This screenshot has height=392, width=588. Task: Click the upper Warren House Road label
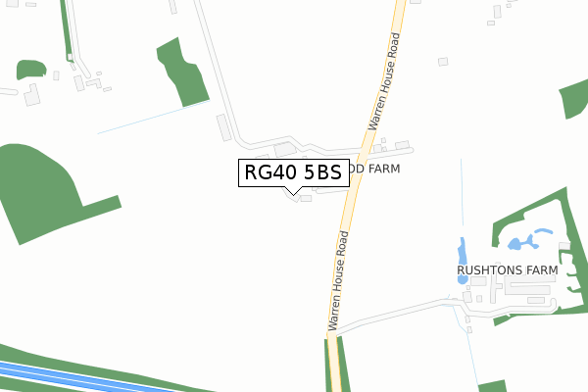[x=384, y=81]
